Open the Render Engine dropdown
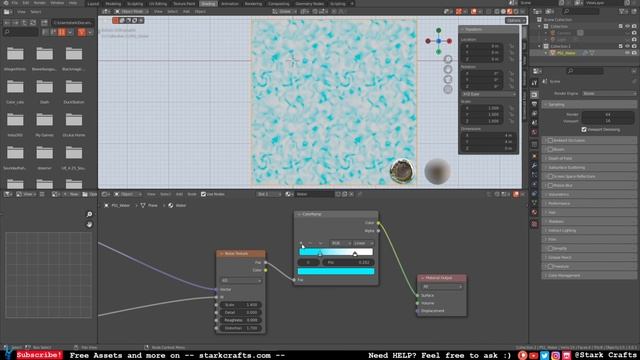Viewport: 640px width, 360px height. click(609, 93)
